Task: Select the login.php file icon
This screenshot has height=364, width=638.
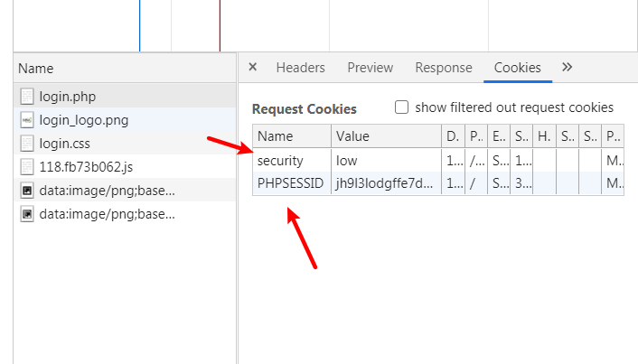Action: pos(27,97)
